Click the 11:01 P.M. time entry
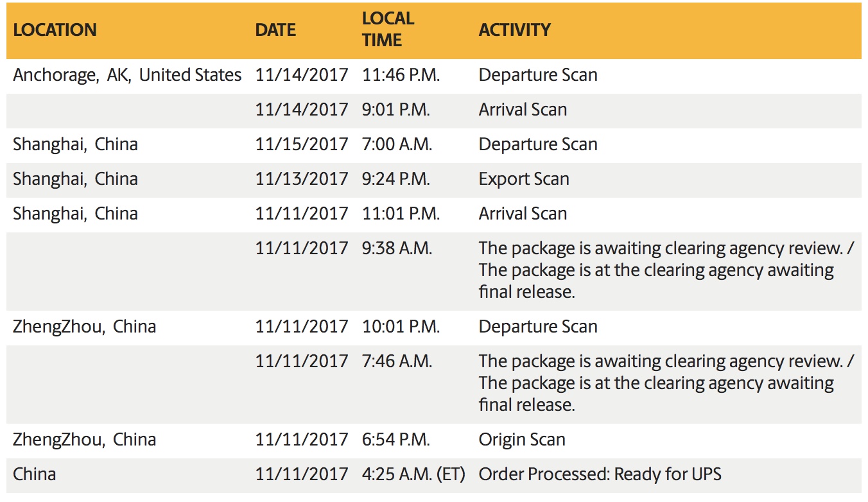This screenshot has height=502, width=868. click(x=401, y=214)
